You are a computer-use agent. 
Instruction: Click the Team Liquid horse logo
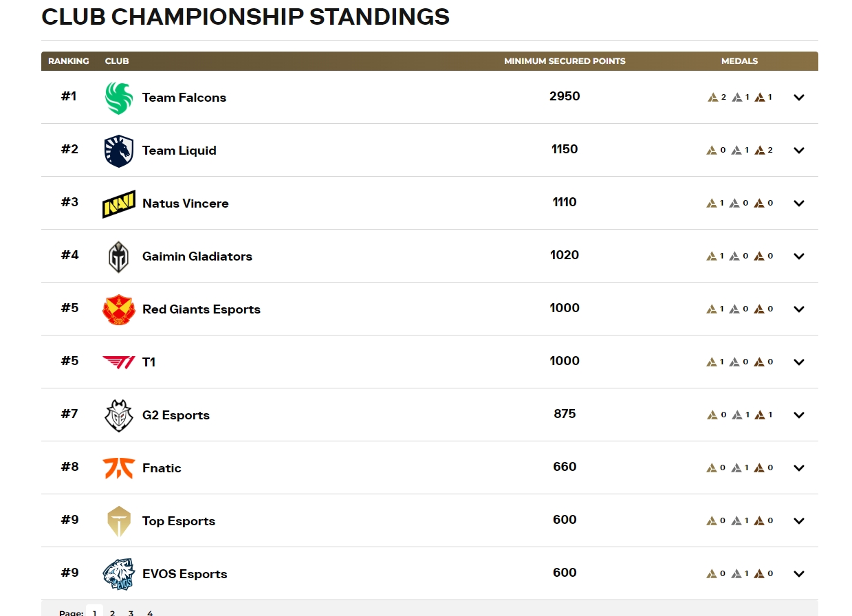coord(118,151)
